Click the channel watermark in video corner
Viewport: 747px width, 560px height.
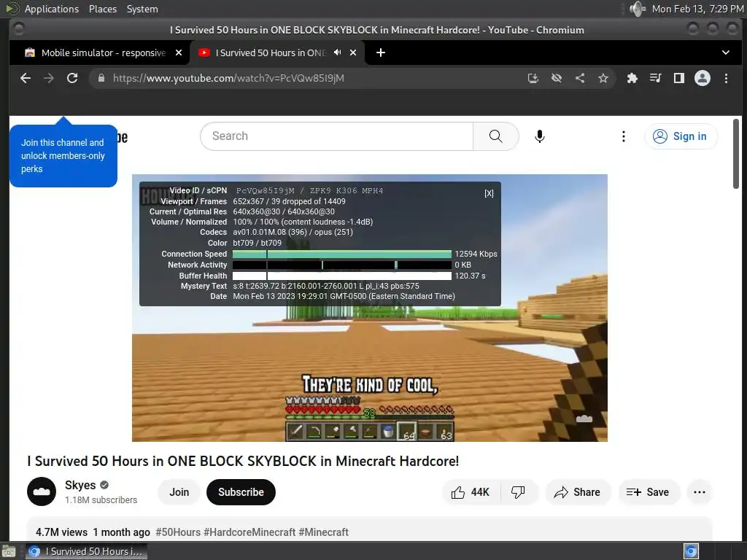pos(584,419)
